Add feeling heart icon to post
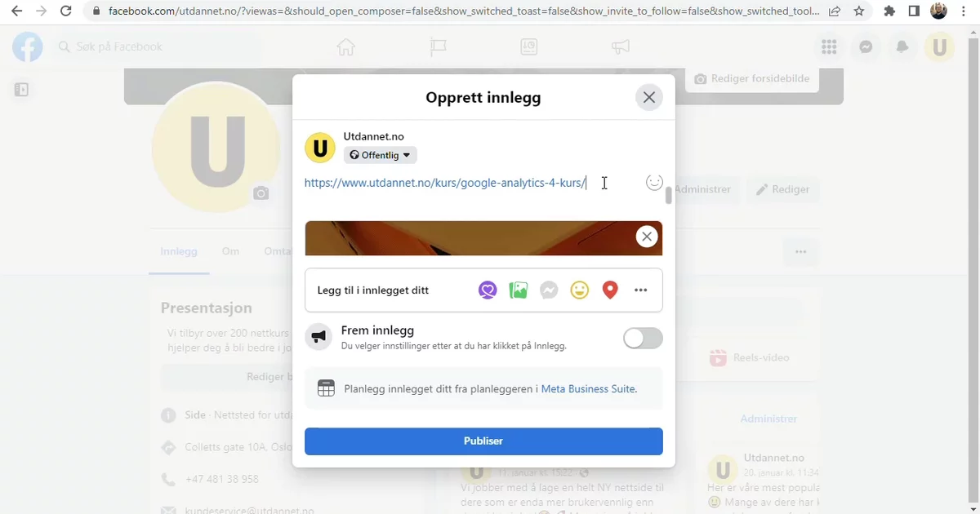 [x=488, y=290]
